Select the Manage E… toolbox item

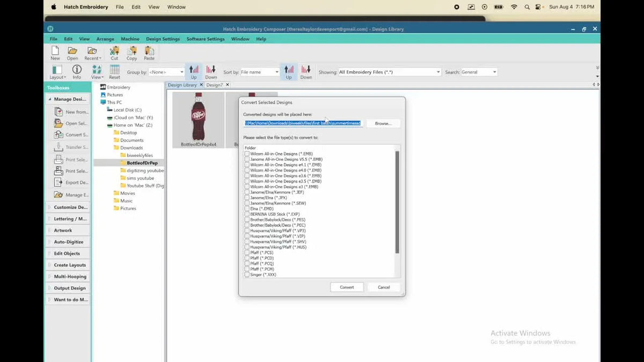71,195
